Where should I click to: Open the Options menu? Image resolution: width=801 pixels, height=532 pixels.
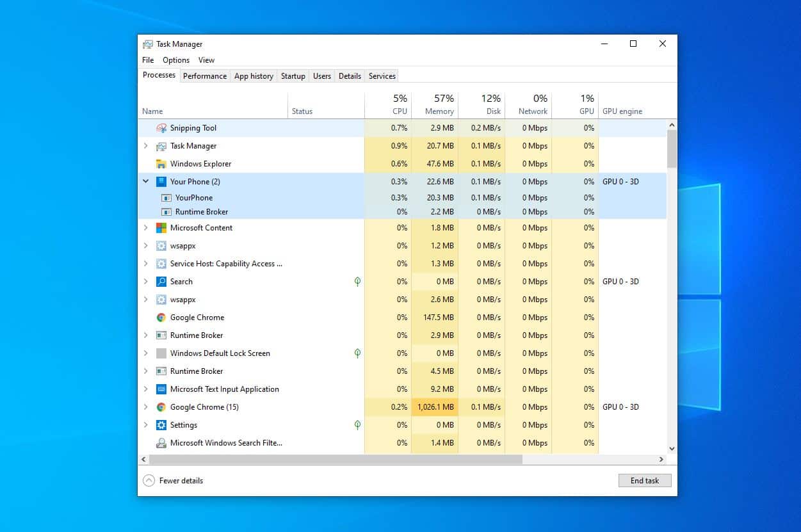point(175,60)
